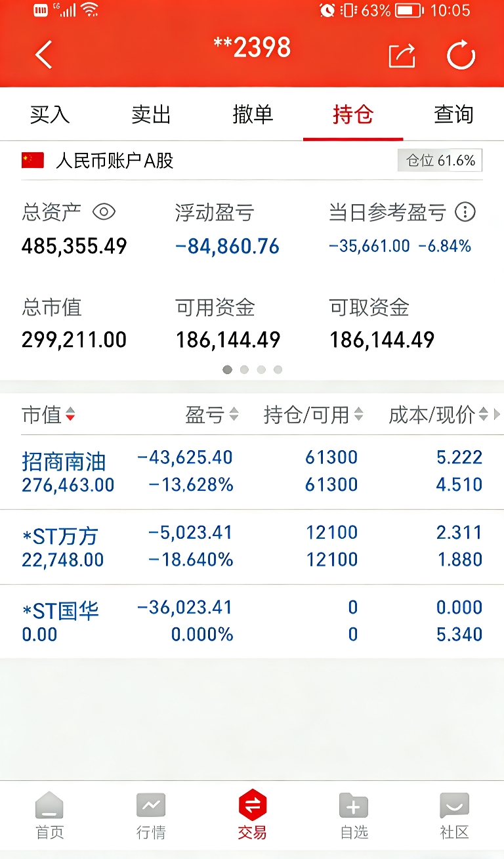The width and height of the screenshot is (504, 859).
Task: Tap the 交易 trade hexagon icon
Action: click(x=252, y=805)
